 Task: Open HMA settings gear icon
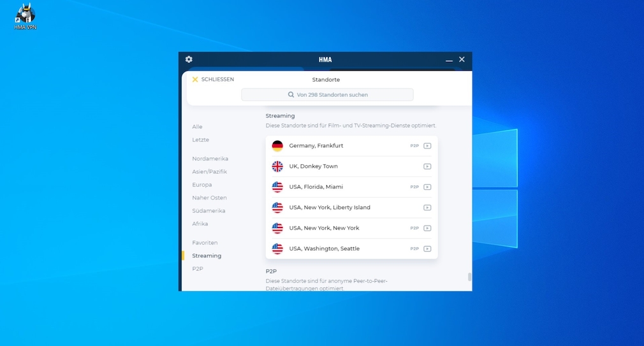pyautogui.click(x=189, y=59)
